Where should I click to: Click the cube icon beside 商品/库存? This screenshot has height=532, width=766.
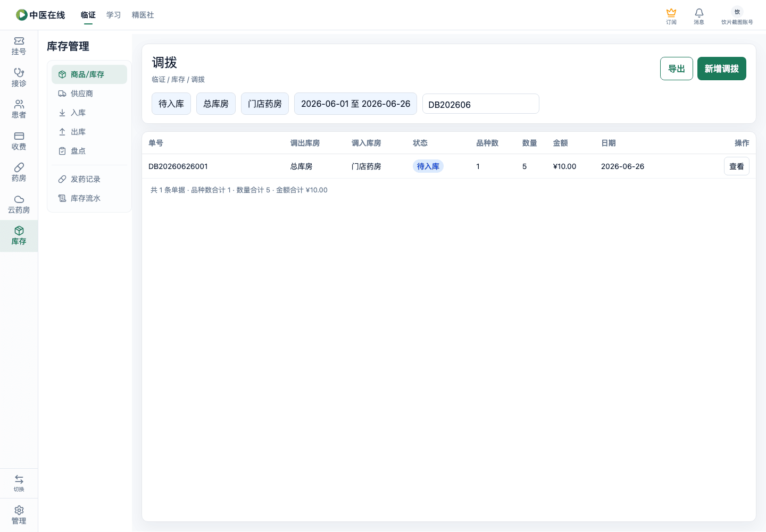[x=62, y=74]
